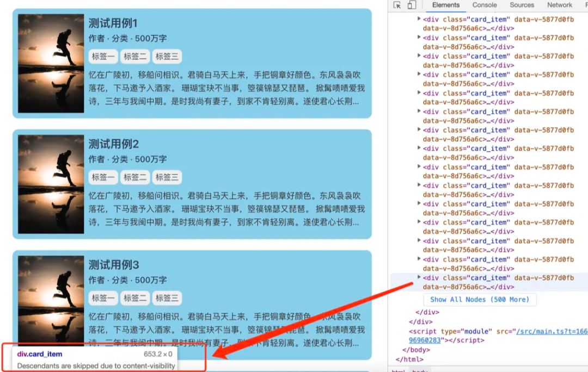
Task: Open the Console tab
Action: (485, 5)
